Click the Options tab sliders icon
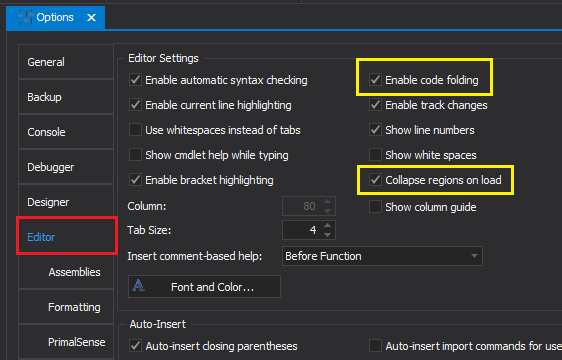Viewport: 562px width, 360px height. (x=25, y=17)
